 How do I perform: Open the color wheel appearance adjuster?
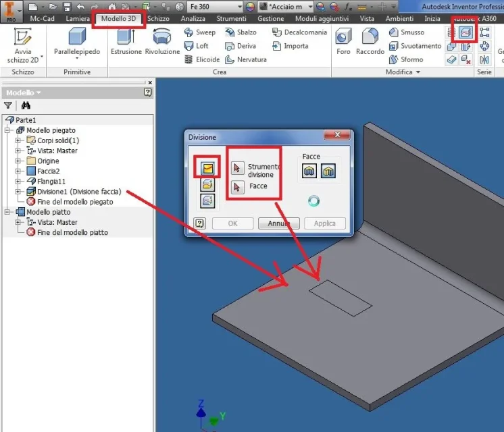[x=250, y=7]
